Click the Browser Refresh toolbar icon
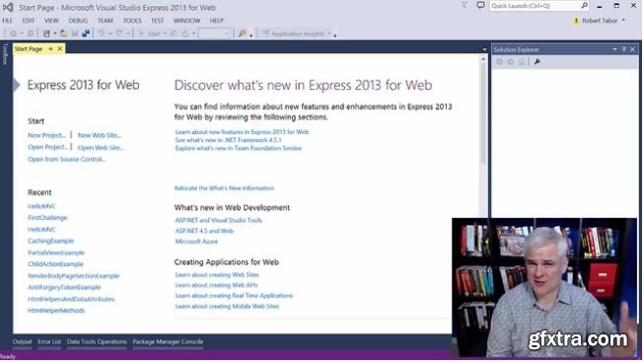Screen dimensions: 644x362 [x=184, y=34]
